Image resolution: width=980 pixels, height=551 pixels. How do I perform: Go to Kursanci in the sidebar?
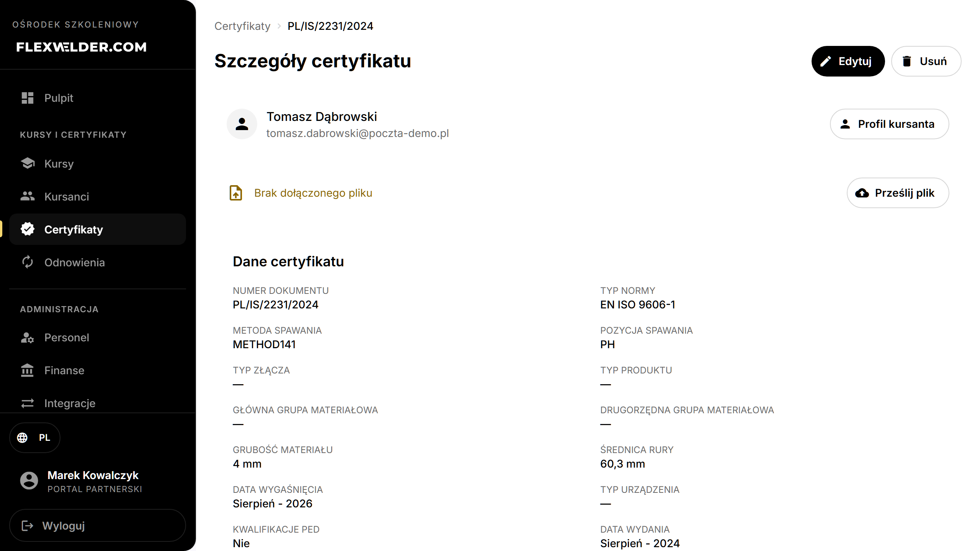(x=98, y=196)
